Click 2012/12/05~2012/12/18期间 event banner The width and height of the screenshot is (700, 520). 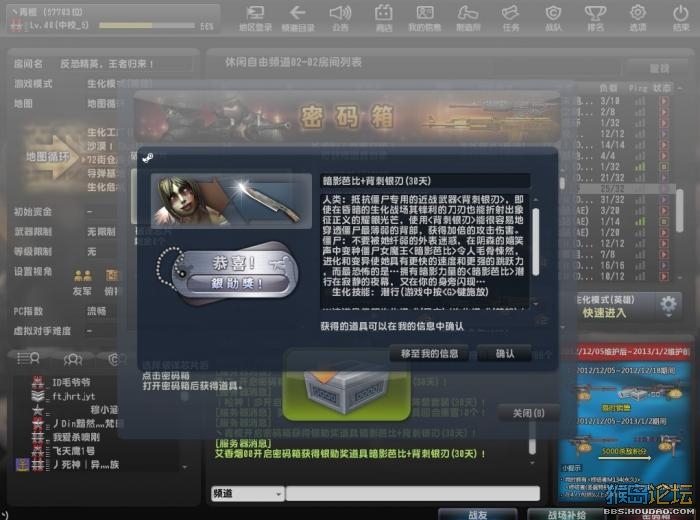pos(625,370)
